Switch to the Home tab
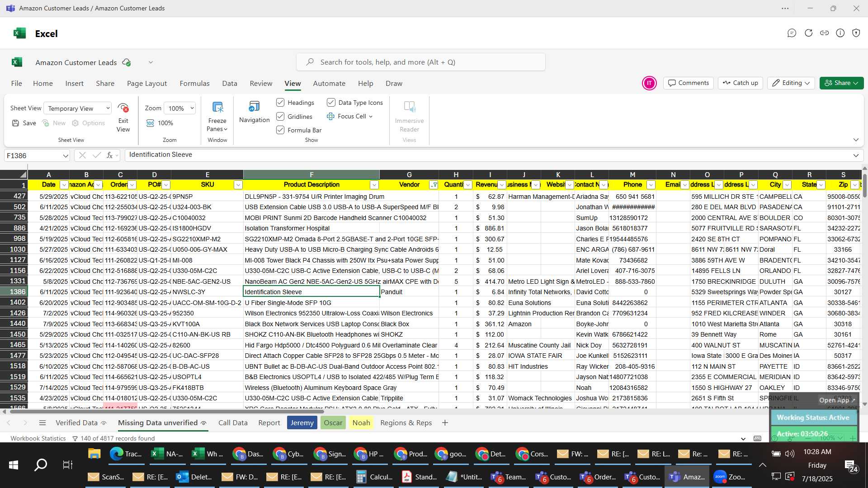 pos(43,83)
